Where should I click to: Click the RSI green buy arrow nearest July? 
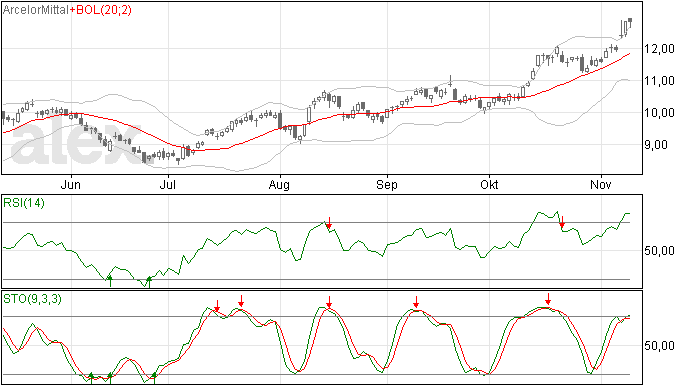pos(149,282)
